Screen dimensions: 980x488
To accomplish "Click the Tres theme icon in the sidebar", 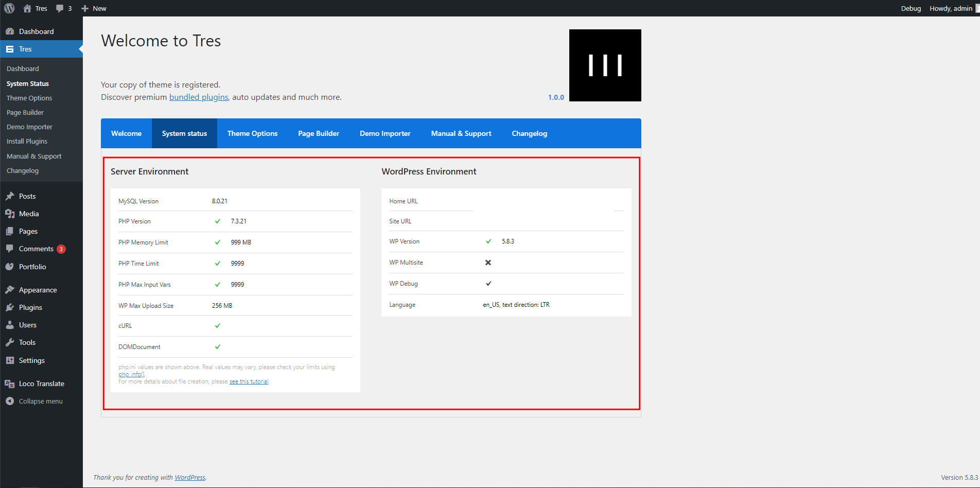I will coord(10,49).
